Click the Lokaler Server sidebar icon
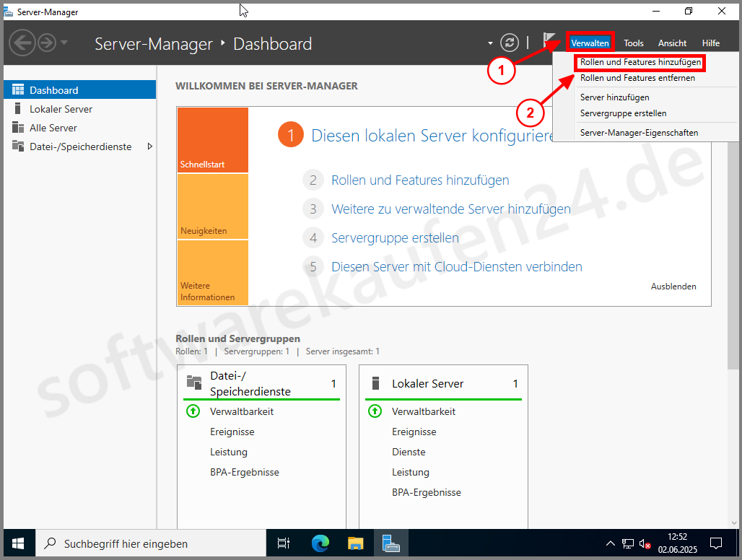742x560 pixels. click(17, 108)
